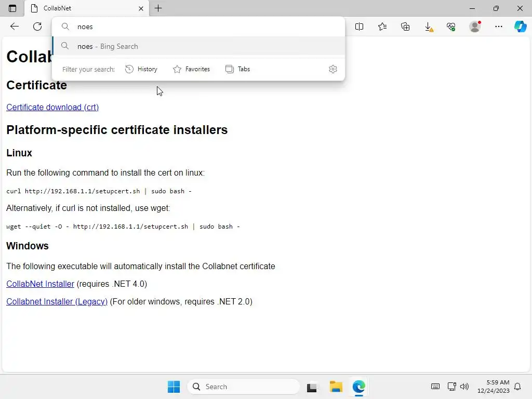532x399 pixels.
Task: Open Settings and more menu
Action: (x=498, y=26)
